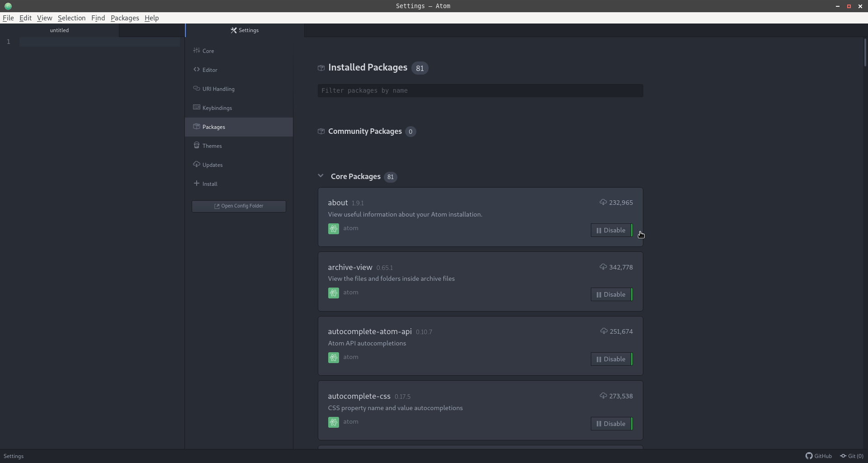868x463 pixels.
Task: Focus the Filter packages by name field
Action: (x=480, y=90)
